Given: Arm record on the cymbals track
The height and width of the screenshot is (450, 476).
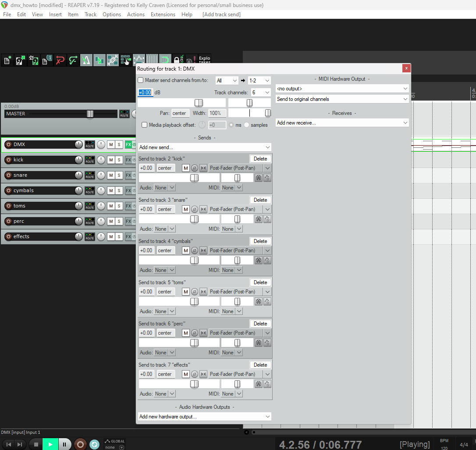Looking at the screenshot, I should point(8,190).
